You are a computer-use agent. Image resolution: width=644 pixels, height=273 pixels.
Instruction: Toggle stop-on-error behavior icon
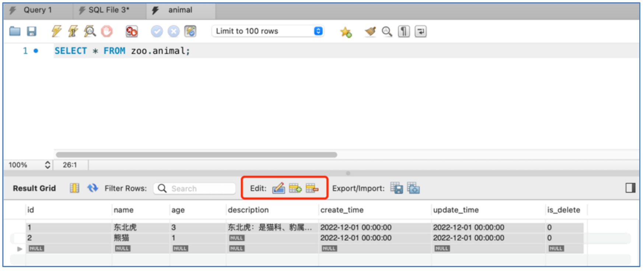pyautogui.click(x=132, y=31)
